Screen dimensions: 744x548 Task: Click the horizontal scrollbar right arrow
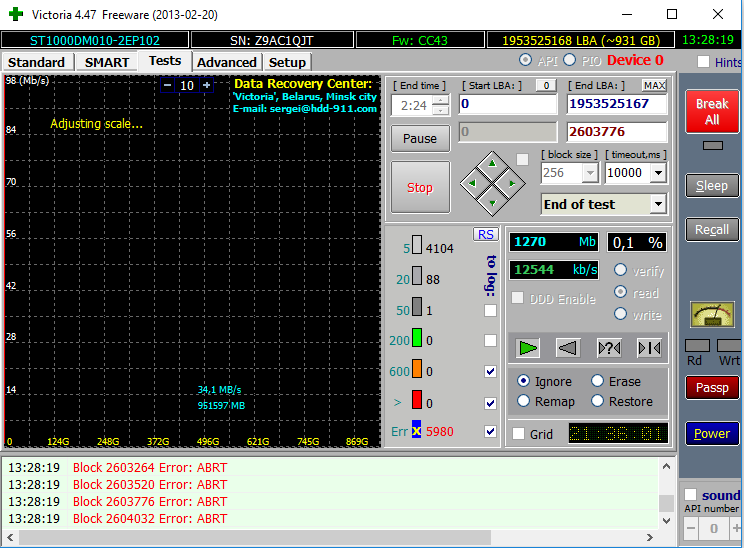pyautogui.click(x=650, y=538)
